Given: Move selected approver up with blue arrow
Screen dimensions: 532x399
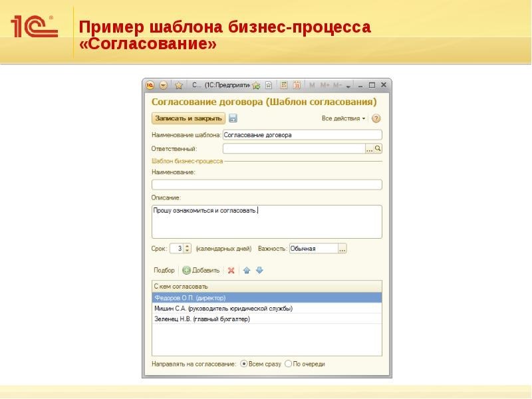Looking at the screenshot, I should click(247, 271).
